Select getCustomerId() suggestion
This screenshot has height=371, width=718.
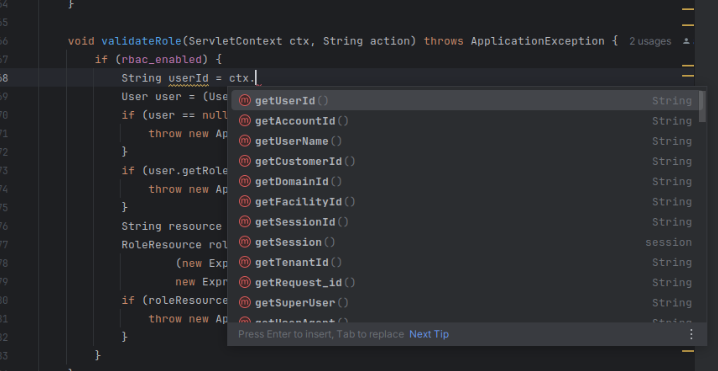tap(466, 161)
